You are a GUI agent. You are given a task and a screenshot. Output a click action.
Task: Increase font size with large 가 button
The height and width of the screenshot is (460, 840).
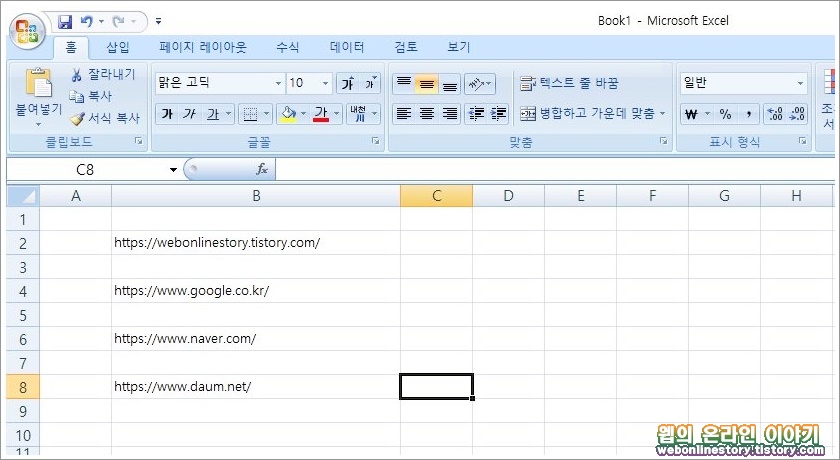tap(348, 83)
